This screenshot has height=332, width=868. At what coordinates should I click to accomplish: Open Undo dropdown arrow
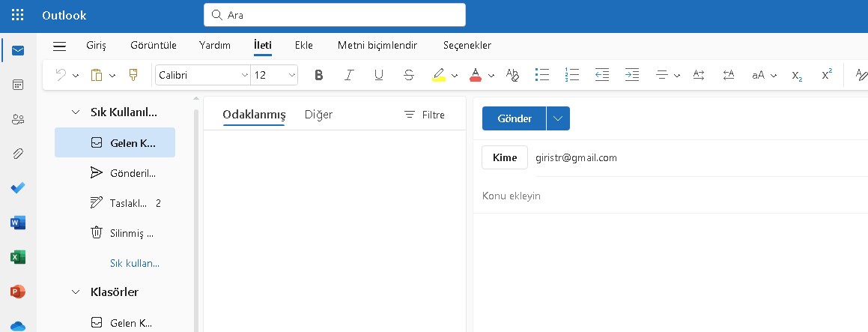pyautogui.click(x=76, y=76)
